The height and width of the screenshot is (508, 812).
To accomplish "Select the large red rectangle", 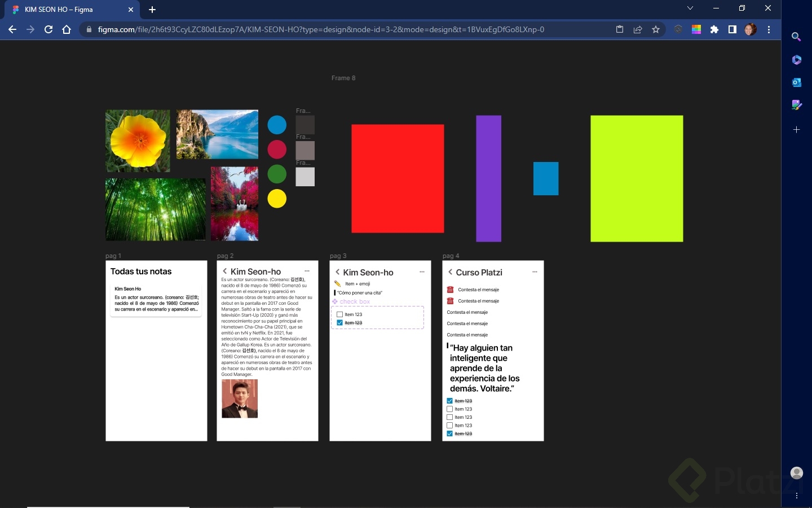I will (x=398, y=178).
